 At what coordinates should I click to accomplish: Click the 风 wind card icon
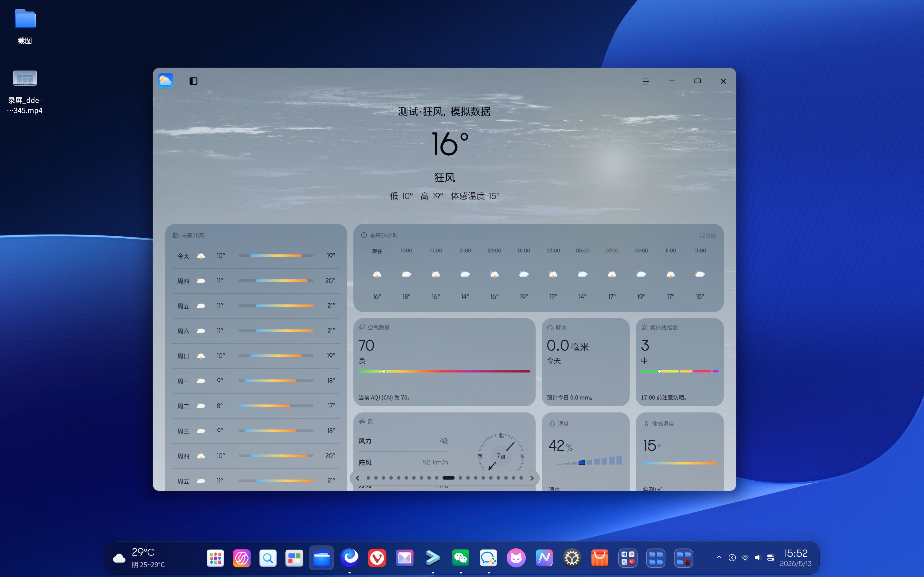[362, 421]
